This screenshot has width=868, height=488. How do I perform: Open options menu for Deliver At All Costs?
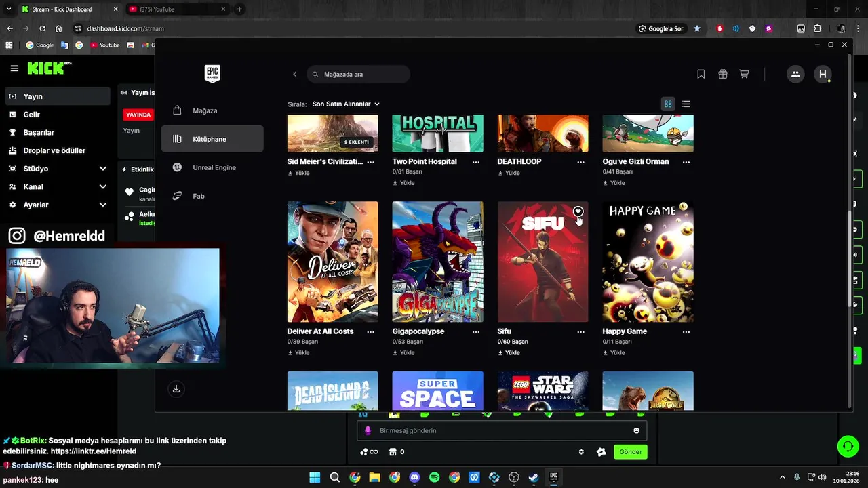(x=371, y=332)
